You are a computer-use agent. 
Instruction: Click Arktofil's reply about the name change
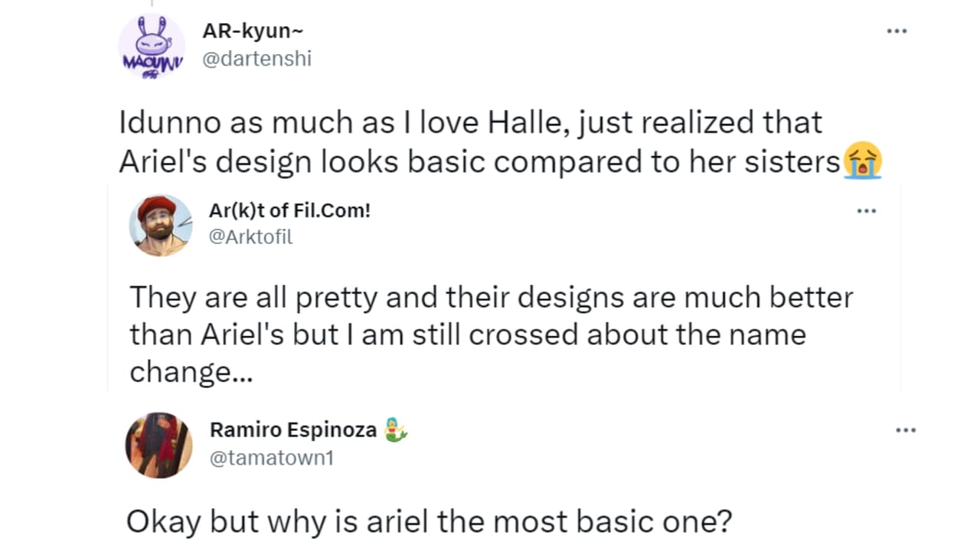point(491,334)
